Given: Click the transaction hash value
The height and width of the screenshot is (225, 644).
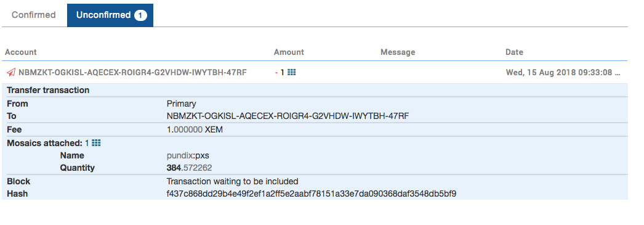Looking at the screenshot, I should pos(312,194).
